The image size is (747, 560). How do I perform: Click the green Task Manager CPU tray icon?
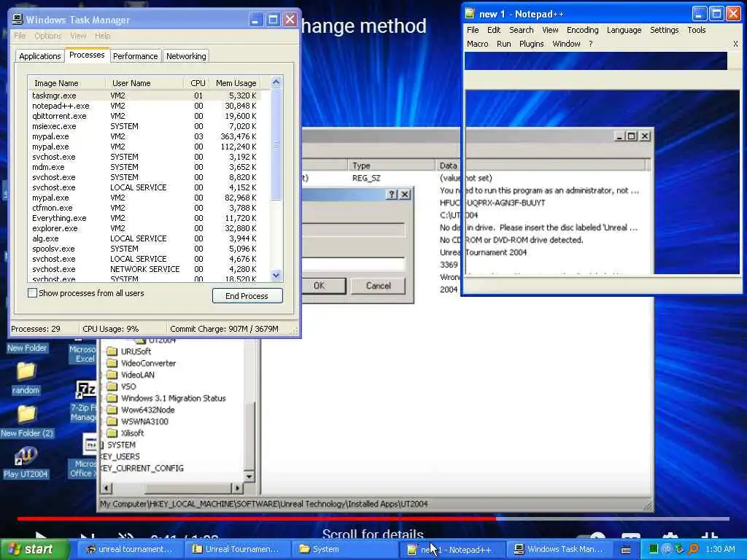coord(653,549)
